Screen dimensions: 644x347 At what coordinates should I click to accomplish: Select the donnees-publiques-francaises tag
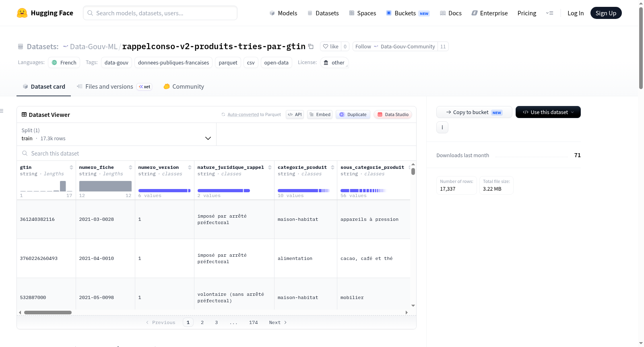pos(173,62)
